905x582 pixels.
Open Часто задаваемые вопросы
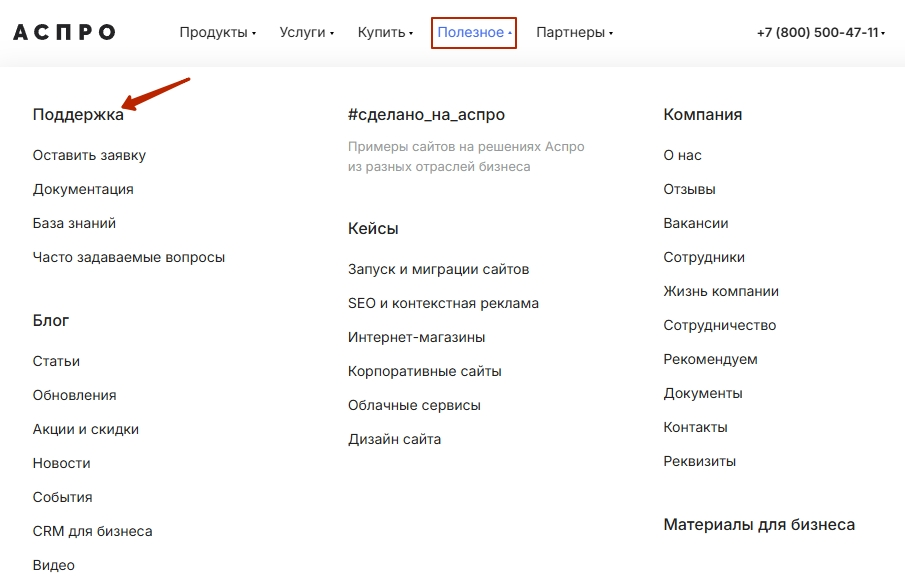129,258
